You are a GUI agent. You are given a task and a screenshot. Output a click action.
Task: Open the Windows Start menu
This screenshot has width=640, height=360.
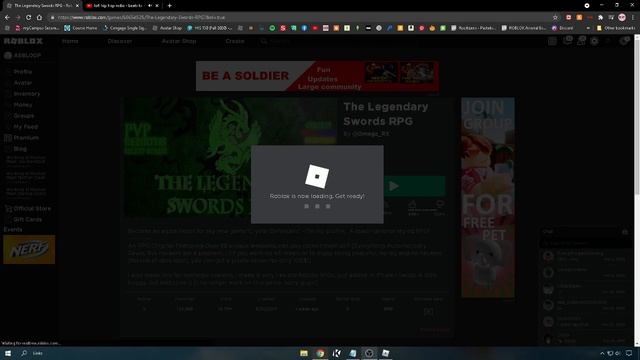click(x=7, y=353)
